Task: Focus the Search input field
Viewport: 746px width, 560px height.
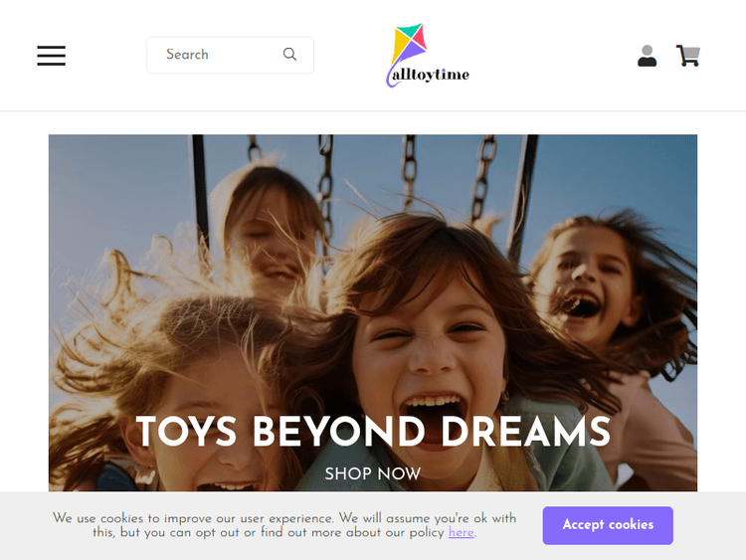Action: tap(231, 55)
